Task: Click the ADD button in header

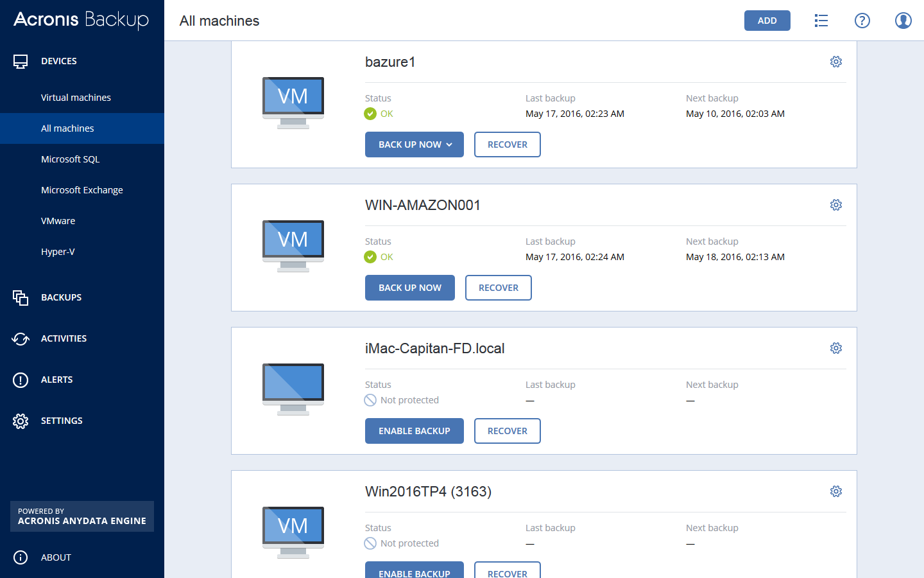Action: point(767,21)
